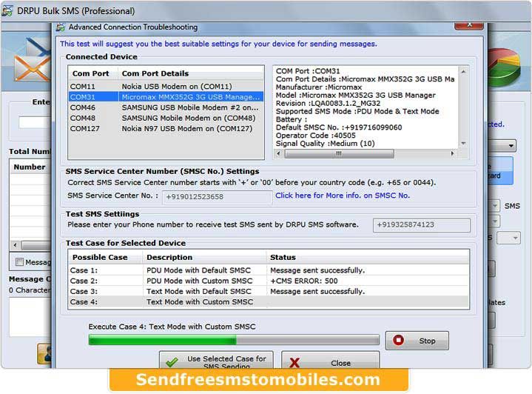The width and height of the screenshot is (532, 394).
Task: Click the device details scroll down arrow
Action: click(x=463, y=144)
